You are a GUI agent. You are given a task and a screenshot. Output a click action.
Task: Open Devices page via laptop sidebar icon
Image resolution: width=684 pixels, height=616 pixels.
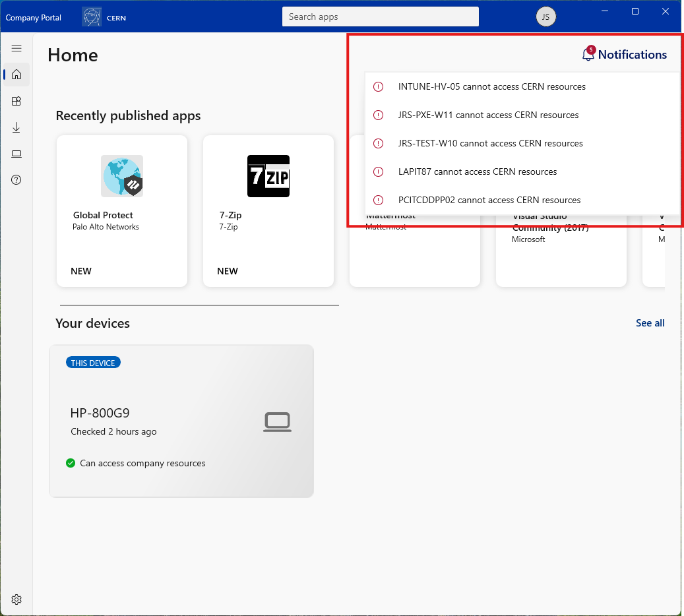(x=16, y=154)
